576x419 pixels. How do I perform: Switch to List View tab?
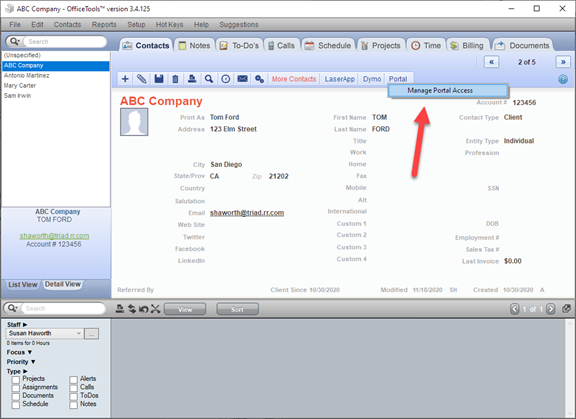[x=23, y=285]
